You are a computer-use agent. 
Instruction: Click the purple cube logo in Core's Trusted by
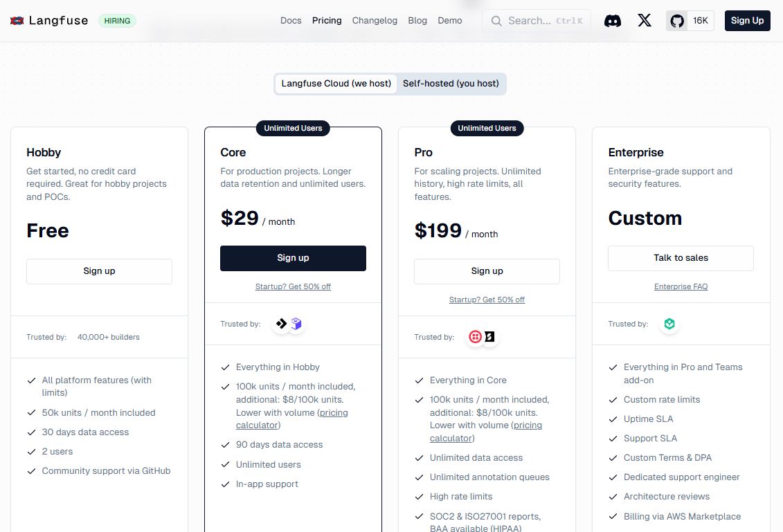point(297,323)
